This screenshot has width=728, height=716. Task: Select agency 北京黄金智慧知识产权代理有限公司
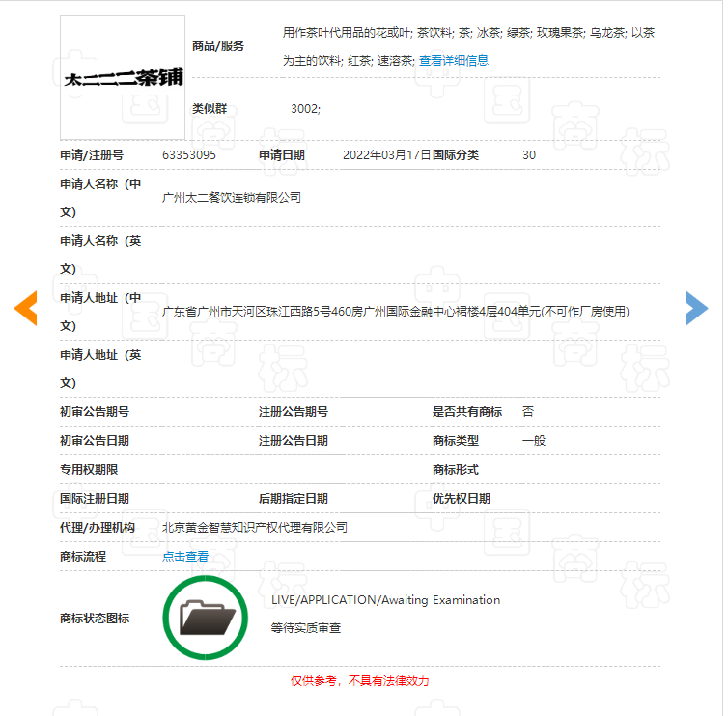tap(255, 528)
